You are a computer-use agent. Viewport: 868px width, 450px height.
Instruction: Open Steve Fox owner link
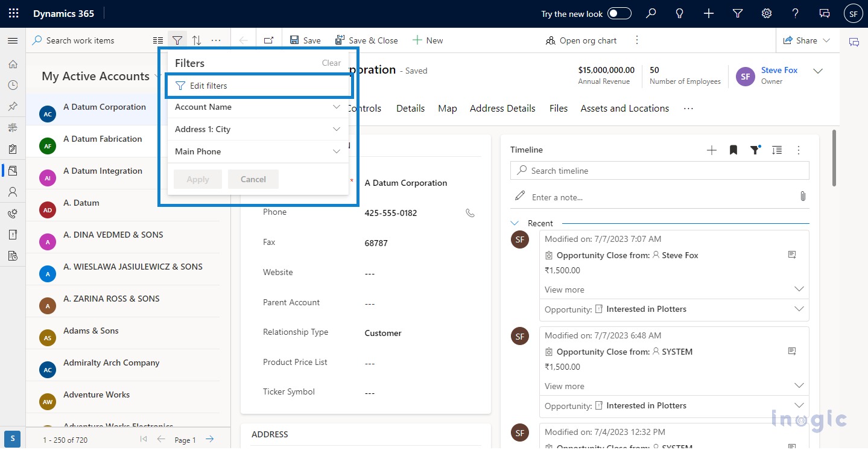[779, 70]
